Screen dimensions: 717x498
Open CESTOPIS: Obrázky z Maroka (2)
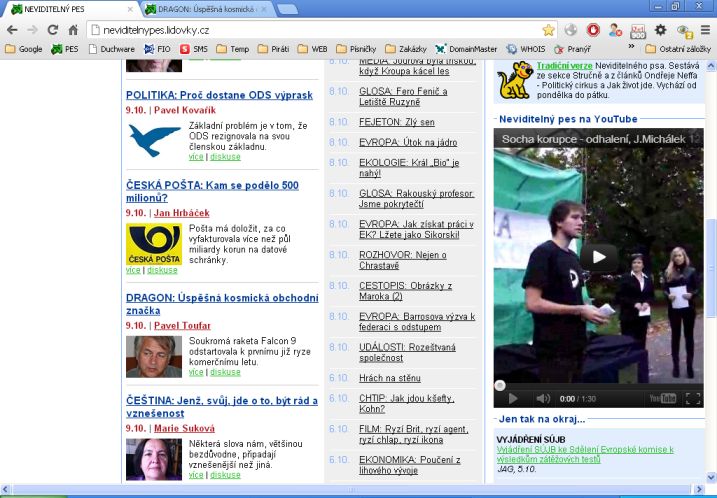click(405, 291)
